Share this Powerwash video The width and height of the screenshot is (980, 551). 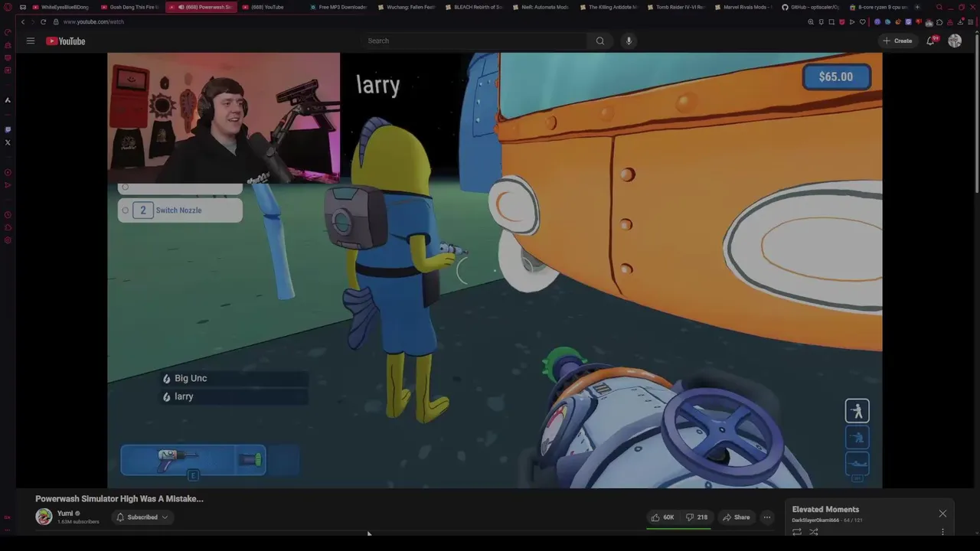737,517
